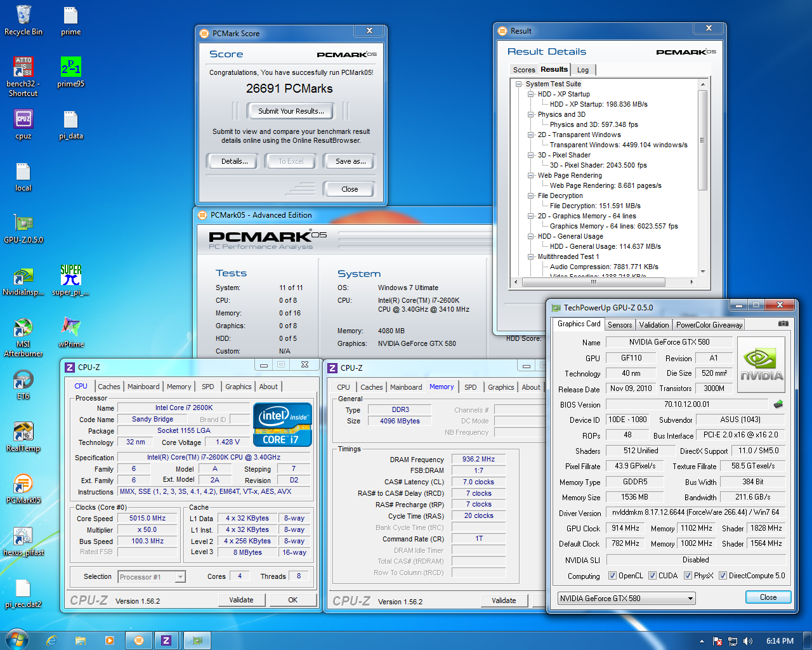
Task: Click Close in the PCMark Score dialog
Action: (x=350, y=189)
